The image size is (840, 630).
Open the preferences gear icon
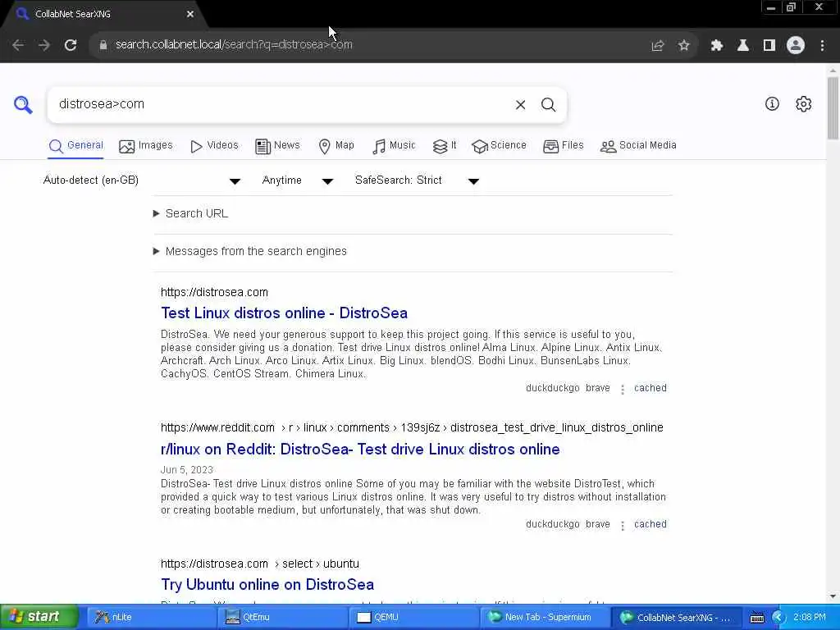804,104
